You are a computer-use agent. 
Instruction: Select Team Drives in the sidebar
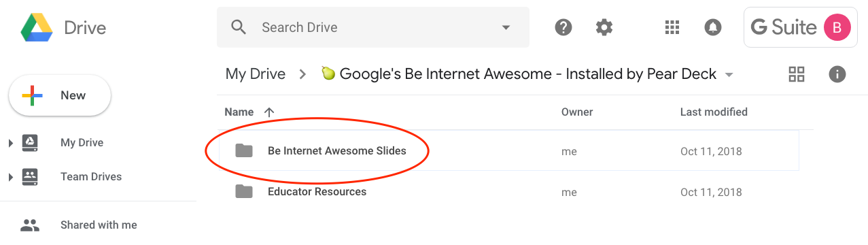pos(91,177)
